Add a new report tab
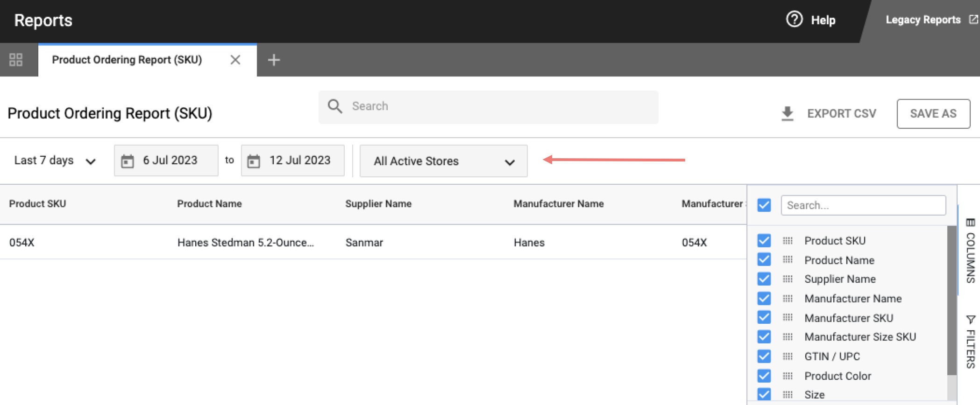Screen dimensions: 980x405 274,60
